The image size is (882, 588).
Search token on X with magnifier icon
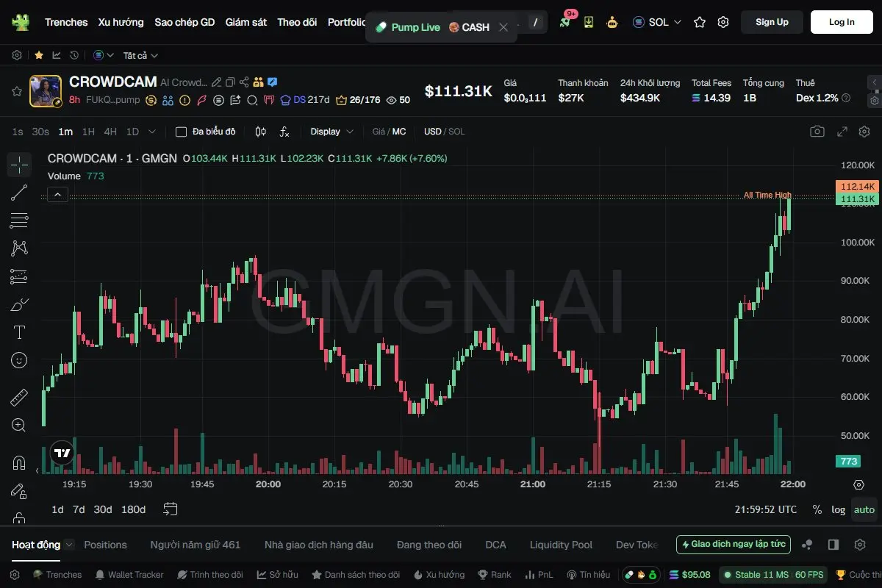(251, 100)
